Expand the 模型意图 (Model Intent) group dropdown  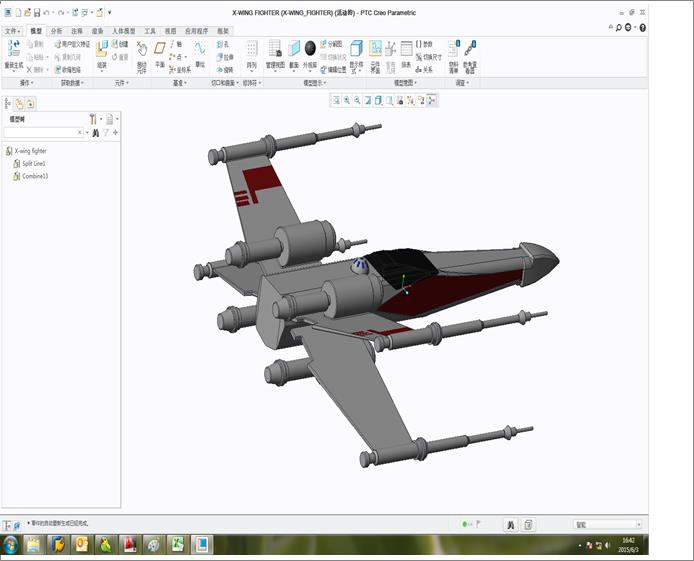point(405,83)
